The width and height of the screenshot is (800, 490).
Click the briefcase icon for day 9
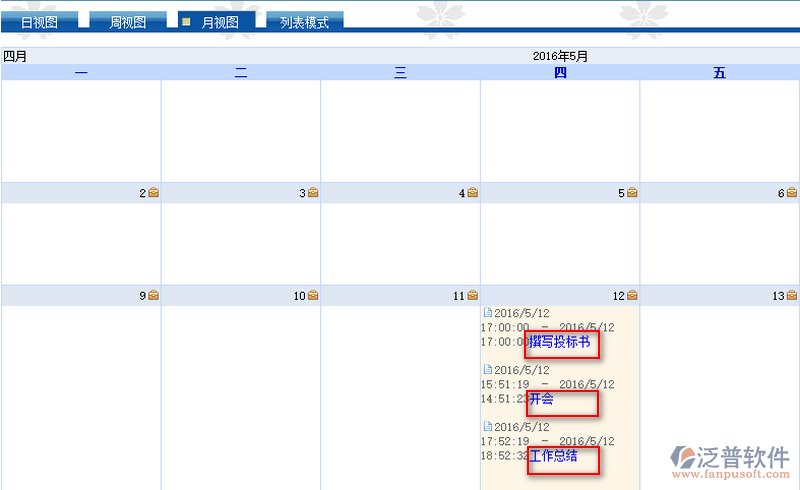[154, 295]
